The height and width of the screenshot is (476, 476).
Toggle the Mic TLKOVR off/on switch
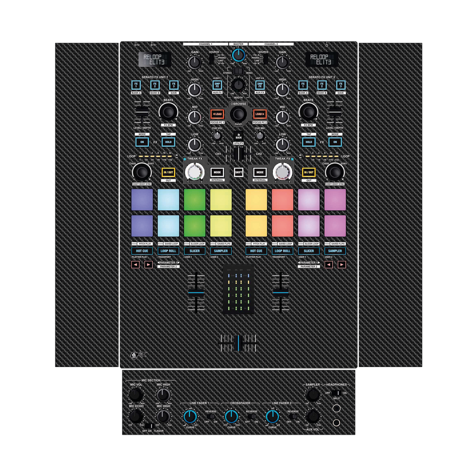coord(149,426)
